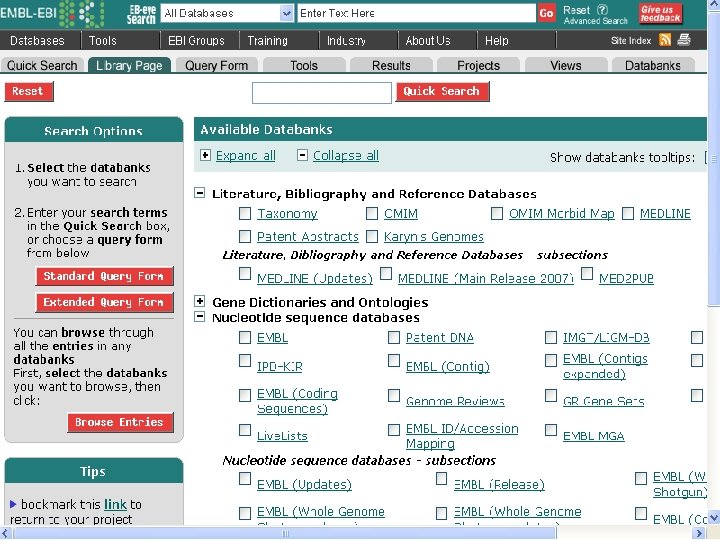Open the Databases menu
The height and width of the screenshot is (540, 720).
[x=37, y=40]
